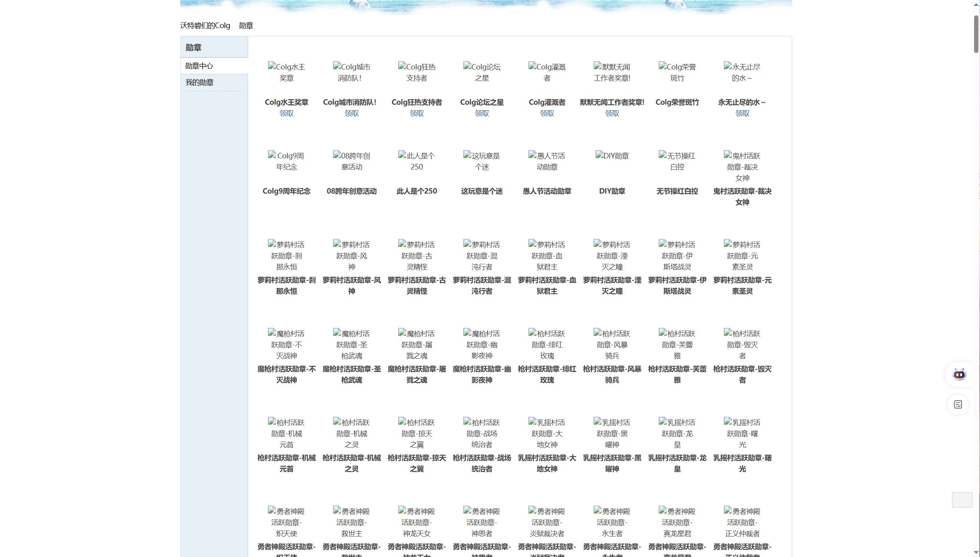
Task: Claim the Colg水王奖章 via 领取
Action: [286, 113]
